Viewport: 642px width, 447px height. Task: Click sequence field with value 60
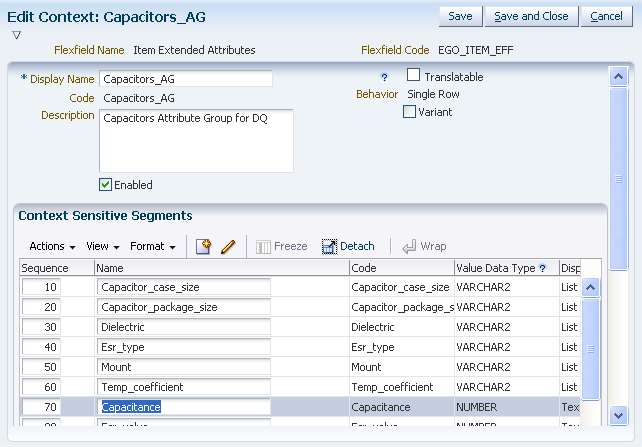click(x=41, y=387)
